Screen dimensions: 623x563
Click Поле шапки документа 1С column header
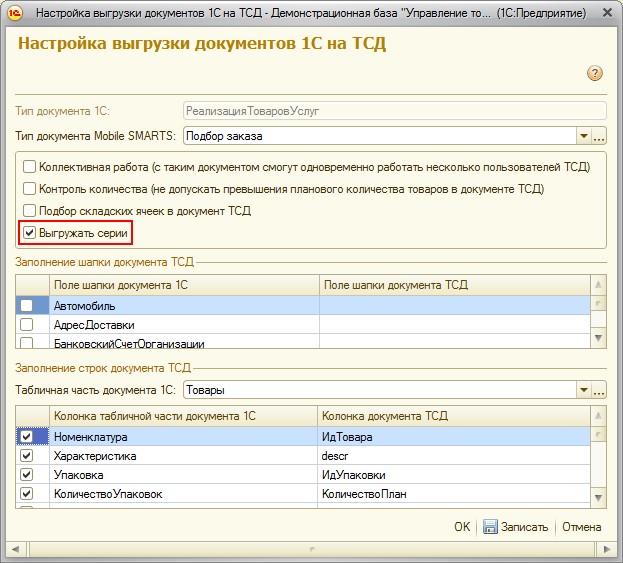click(184, 285)
